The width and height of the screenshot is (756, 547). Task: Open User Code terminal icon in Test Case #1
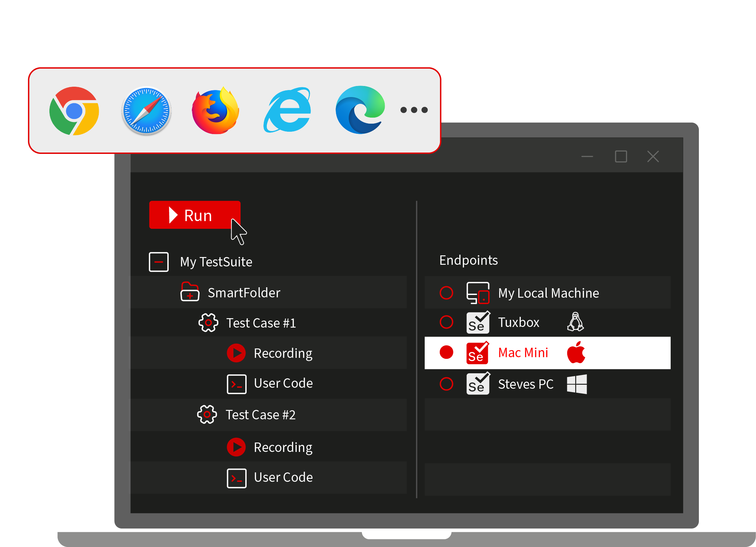[x=237, y=384]
